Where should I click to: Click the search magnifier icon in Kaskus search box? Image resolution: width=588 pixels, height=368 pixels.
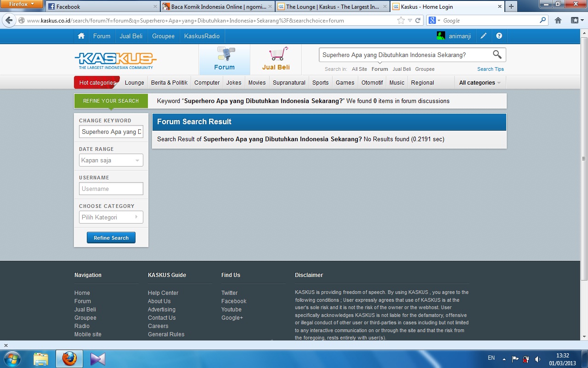click(x=497, y=54)
